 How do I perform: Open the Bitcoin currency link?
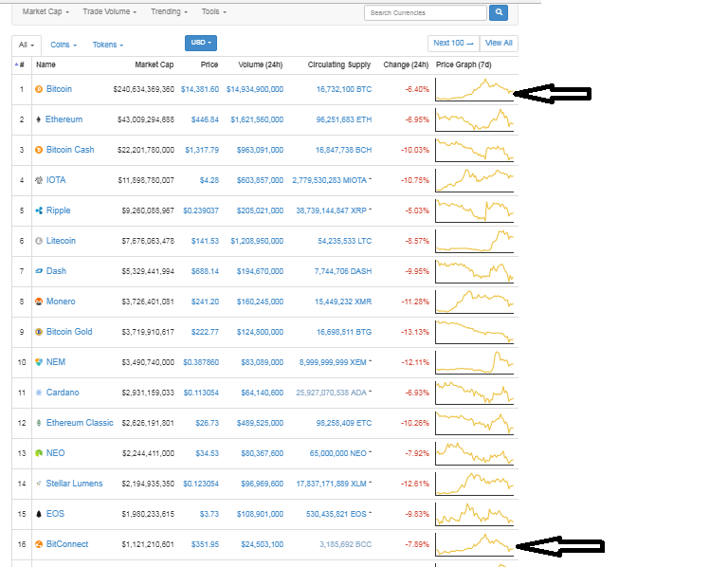[x=59, y=89]
